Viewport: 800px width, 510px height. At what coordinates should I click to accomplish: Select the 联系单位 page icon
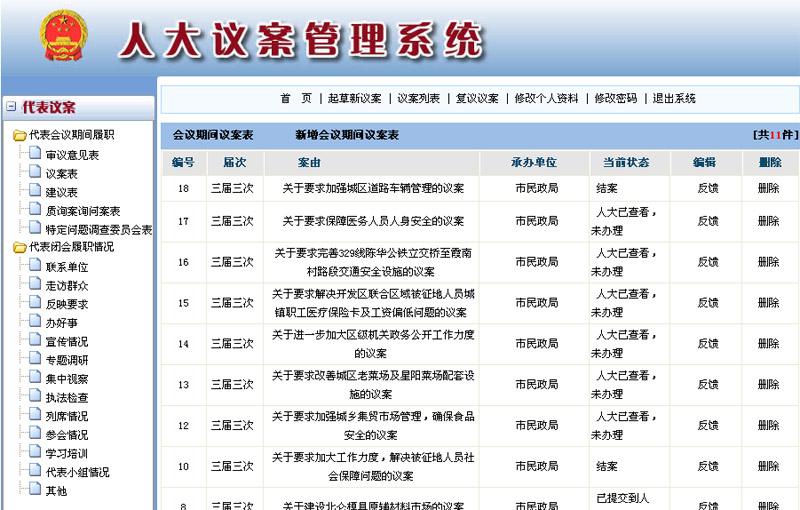(x=36, y=267)
